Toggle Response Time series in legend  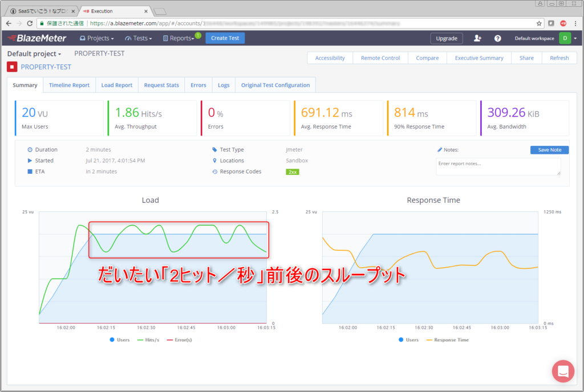pyautogui.click(x=447, y=340)
